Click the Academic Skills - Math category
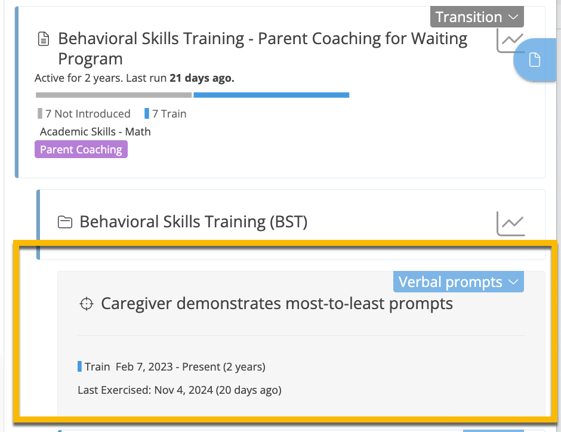This screenshot has width=561, height=432. pos(95,132)
